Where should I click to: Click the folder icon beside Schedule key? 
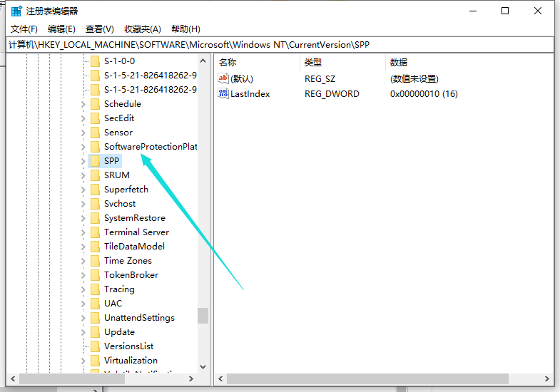94,104
